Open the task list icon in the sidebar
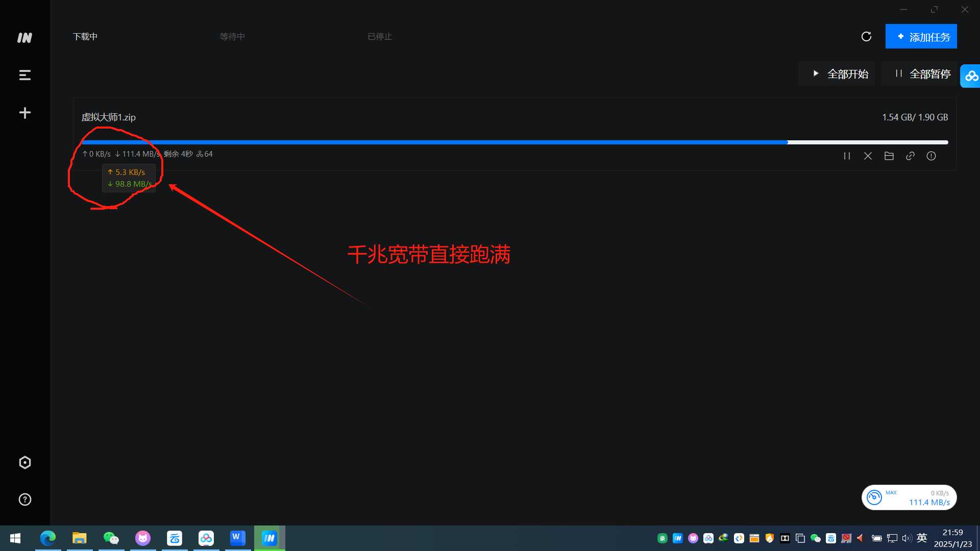980x551 pixels. [24, 75]
